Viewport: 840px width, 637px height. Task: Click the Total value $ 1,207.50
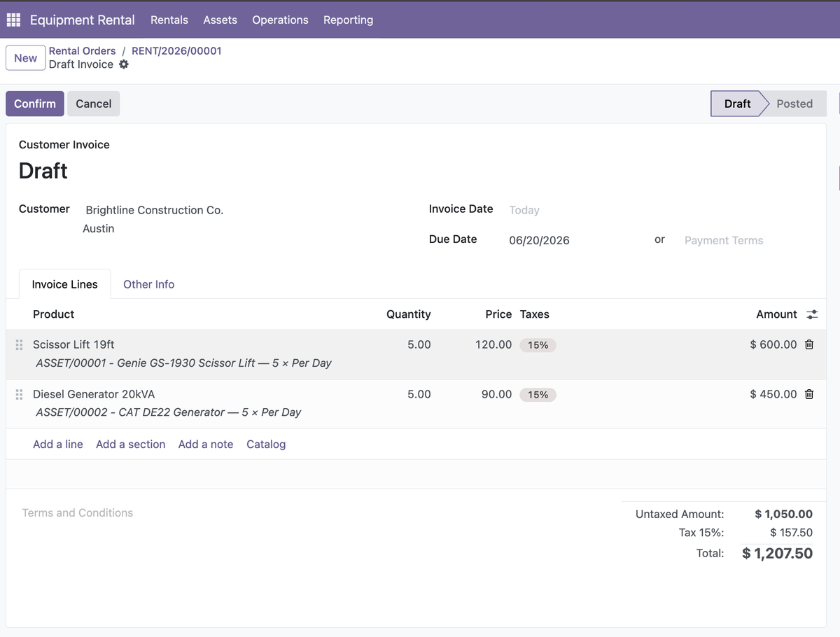[778, 554]
